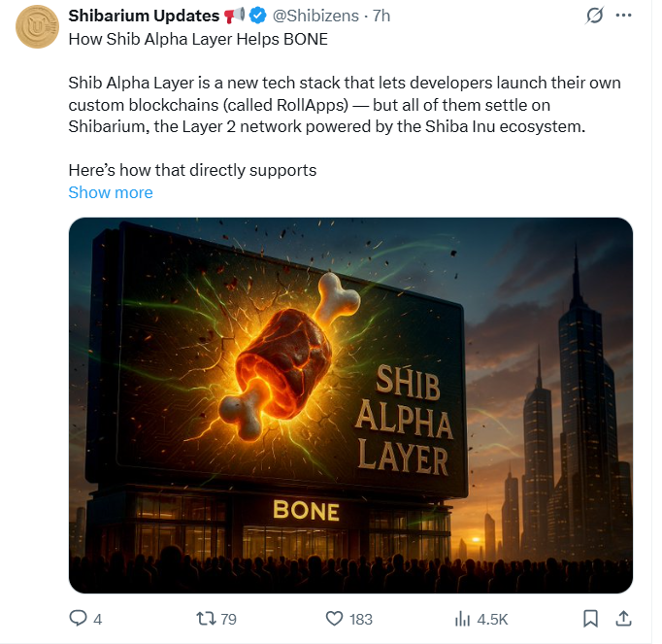662x644 pixels.
Task: Open Grok explain icon beside more menu
Action: point(594,16)
